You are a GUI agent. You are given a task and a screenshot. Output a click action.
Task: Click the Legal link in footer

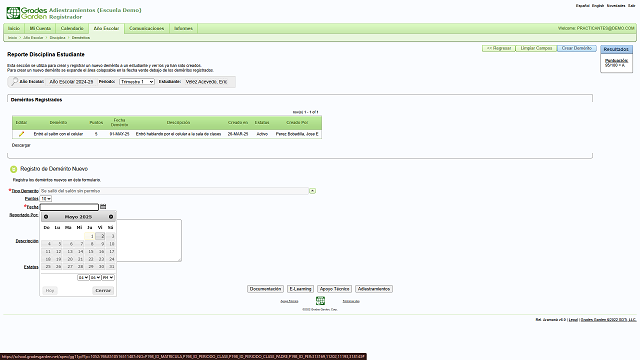tap(573, 320)
